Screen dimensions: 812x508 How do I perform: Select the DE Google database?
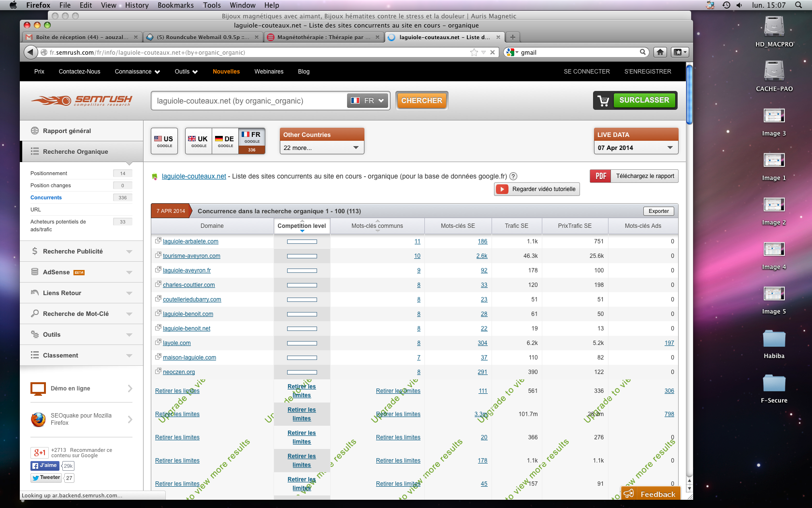[x=225, y=141]
